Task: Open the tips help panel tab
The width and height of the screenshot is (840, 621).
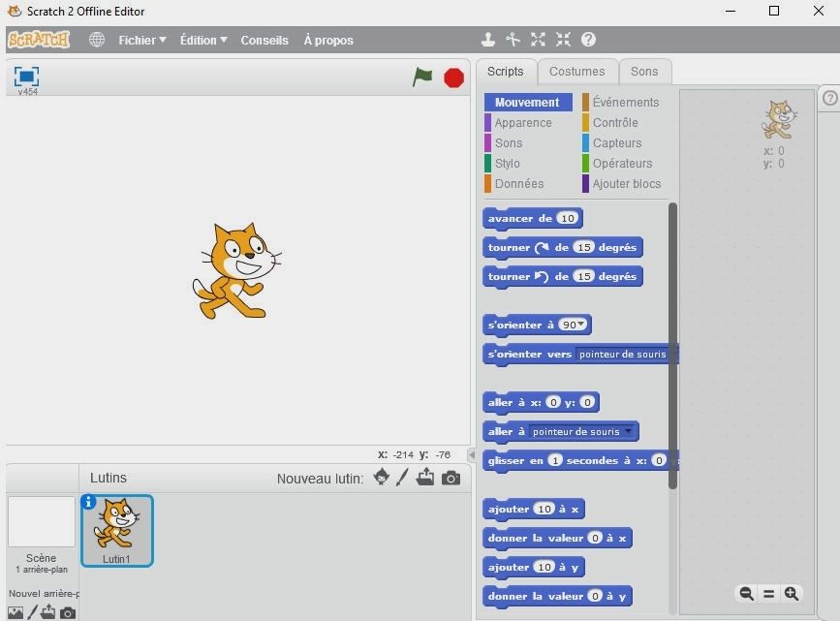Action: [829, 99]
